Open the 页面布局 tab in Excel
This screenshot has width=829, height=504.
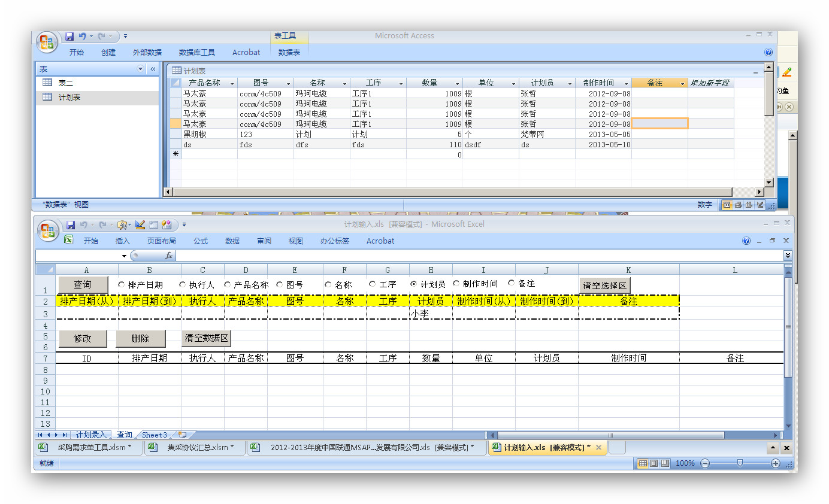click(x=162, y=241)
